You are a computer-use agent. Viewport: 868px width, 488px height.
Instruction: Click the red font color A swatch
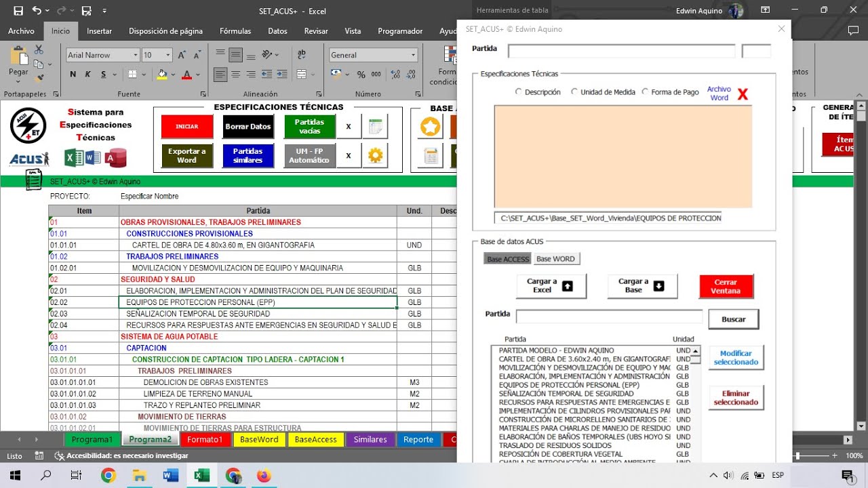[x=187, y=75]
